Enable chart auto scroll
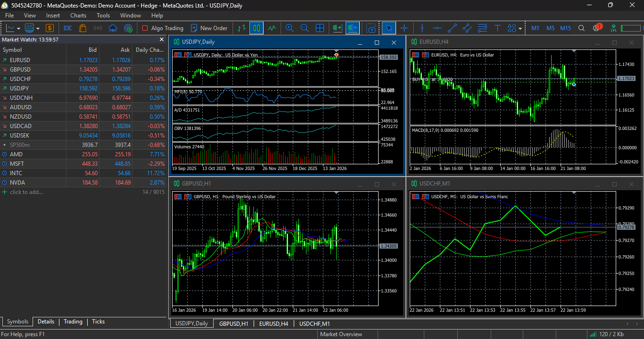This screenshot has width=644, height=339. coord(336,28)
